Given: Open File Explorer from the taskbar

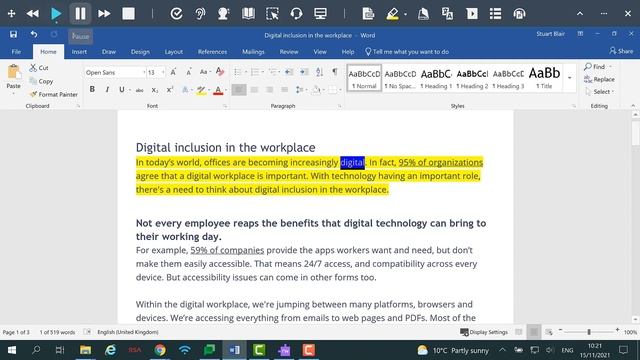Looking at the screenshot, I should 85,350.
